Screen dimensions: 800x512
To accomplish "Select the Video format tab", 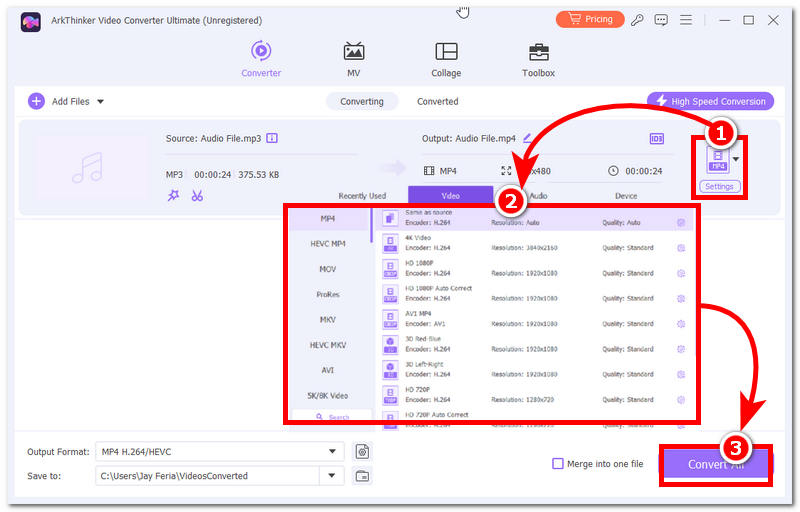I will point(451,196).
